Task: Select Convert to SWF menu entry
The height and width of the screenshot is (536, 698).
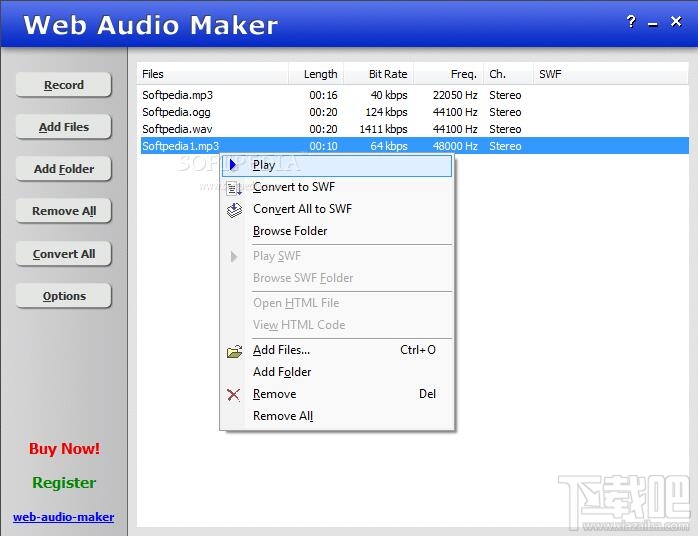Action: (337, 187)
